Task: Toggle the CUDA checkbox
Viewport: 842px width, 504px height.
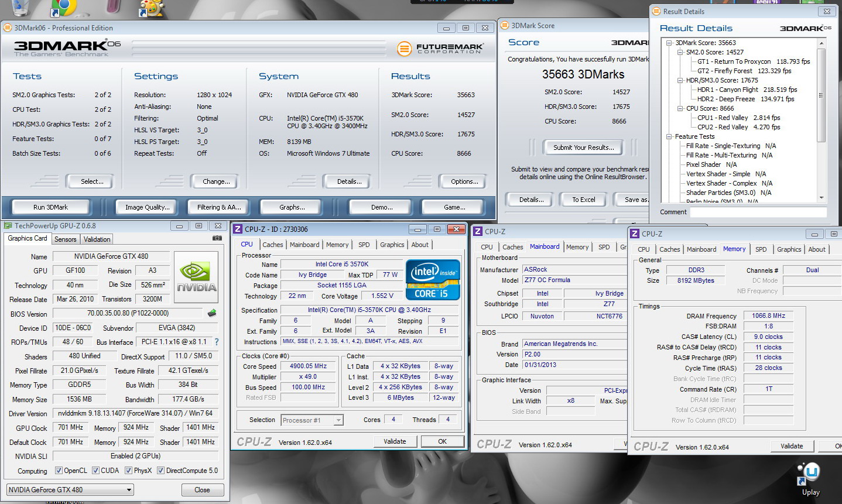Action: pos(95,471)
